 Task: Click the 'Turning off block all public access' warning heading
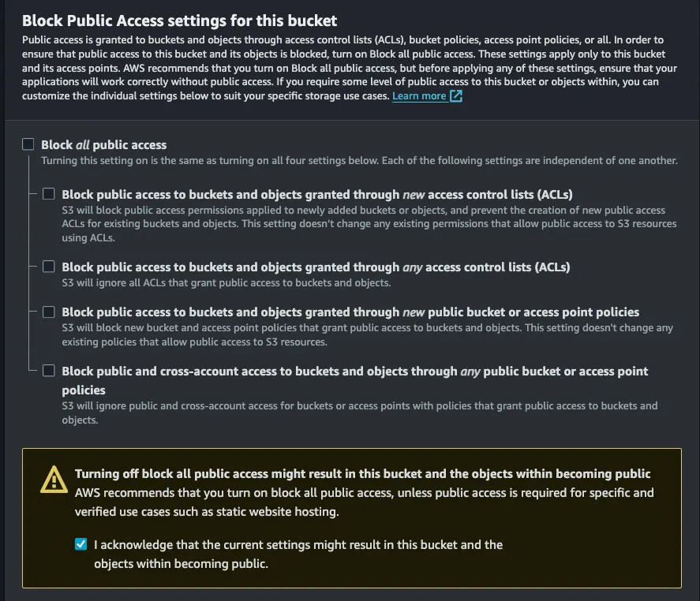pos(362,473)
